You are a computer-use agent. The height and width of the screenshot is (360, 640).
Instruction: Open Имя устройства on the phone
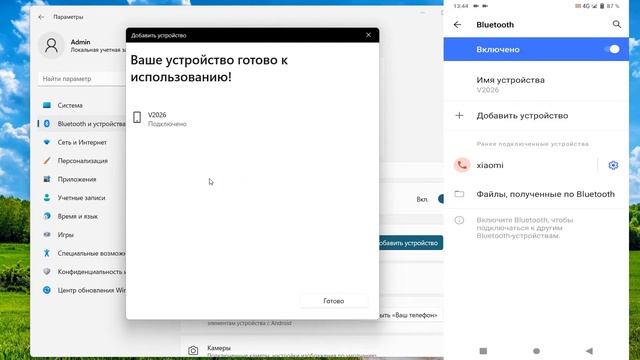coord(536,84)
